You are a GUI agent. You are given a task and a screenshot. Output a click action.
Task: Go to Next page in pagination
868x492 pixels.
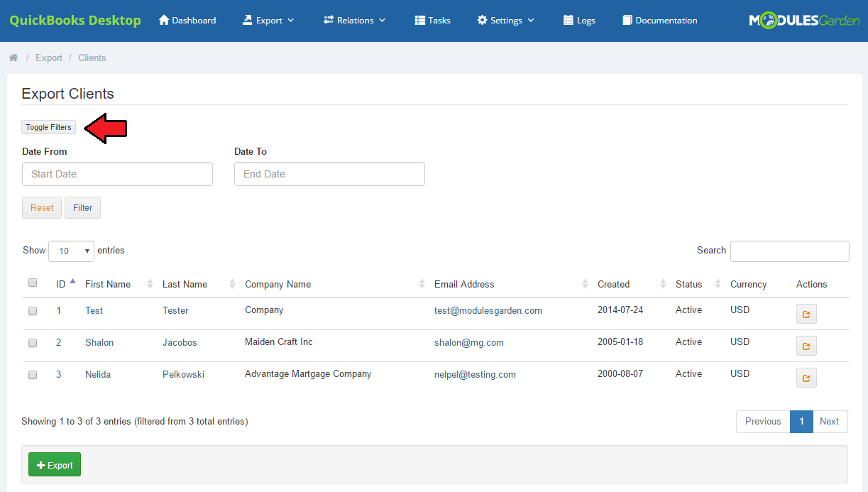point(830,421)
